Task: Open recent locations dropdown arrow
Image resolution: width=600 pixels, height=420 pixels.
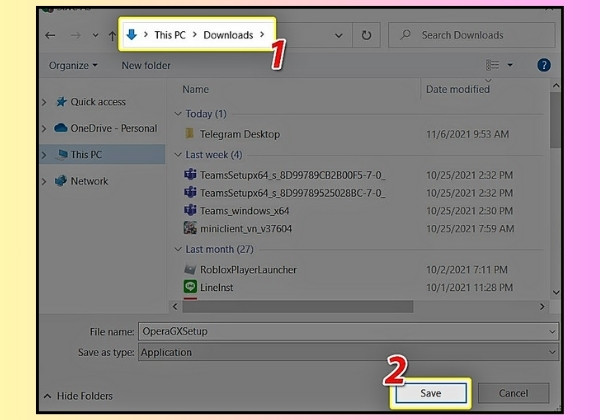Action: coord(95,36)
